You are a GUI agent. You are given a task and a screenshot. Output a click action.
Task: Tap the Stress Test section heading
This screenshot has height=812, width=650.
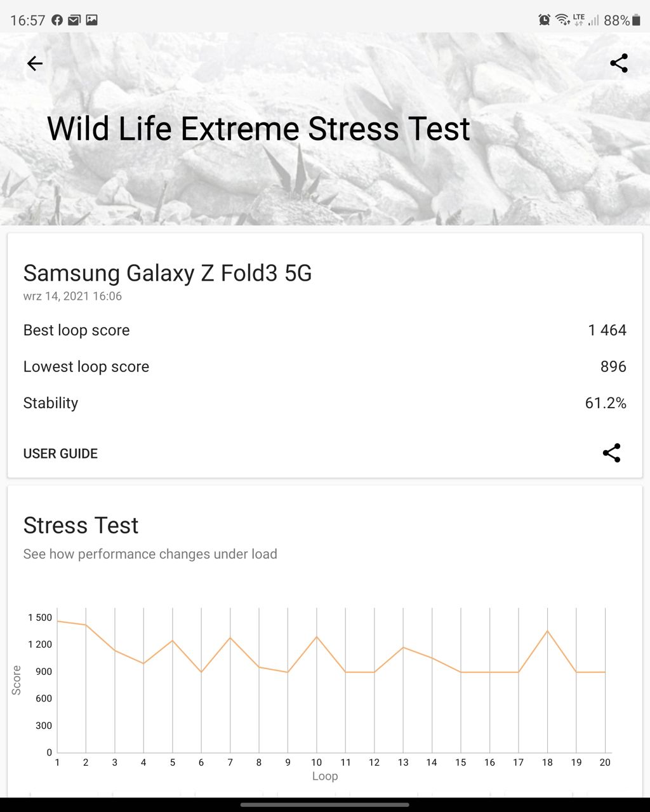pos(81,525)
